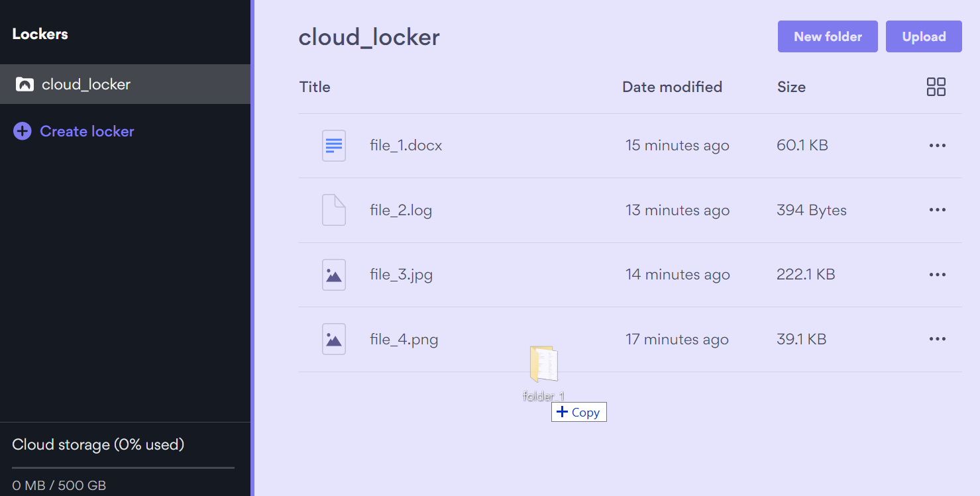This screenshot has height=496, width=980.
Task: Click the file_2.log blank file icon
Action: pos(334,210)
